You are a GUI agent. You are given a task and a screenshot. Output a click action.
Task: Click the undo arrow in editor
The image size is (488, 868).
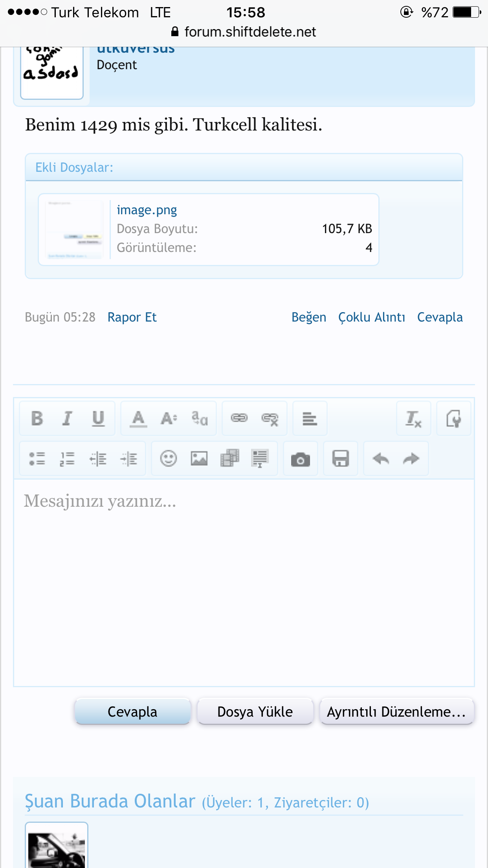tap(381, 459)
